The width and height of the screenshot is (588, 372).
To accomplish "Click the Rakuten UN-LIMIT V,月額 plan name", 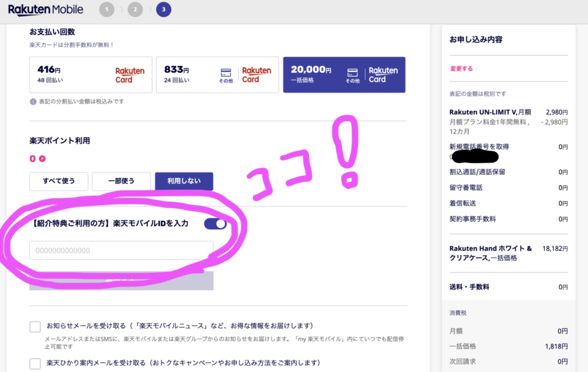I will [x=490, y=112].
